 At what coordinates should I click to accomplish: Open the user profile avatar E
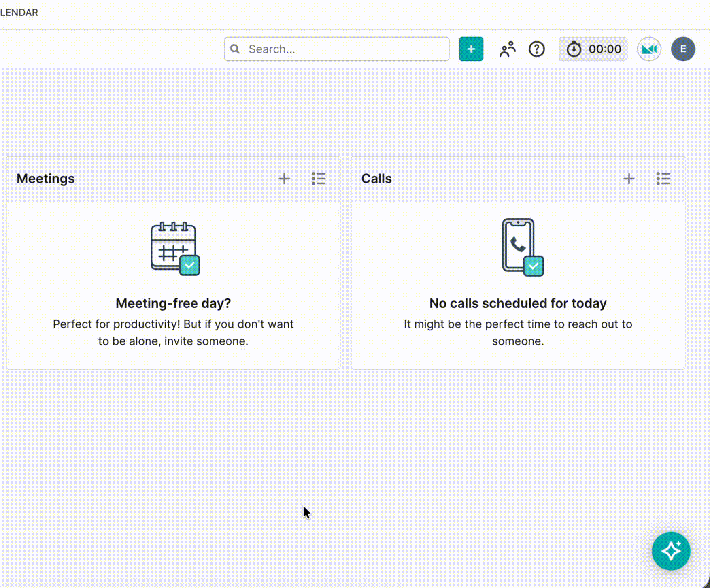coord(683,49)
